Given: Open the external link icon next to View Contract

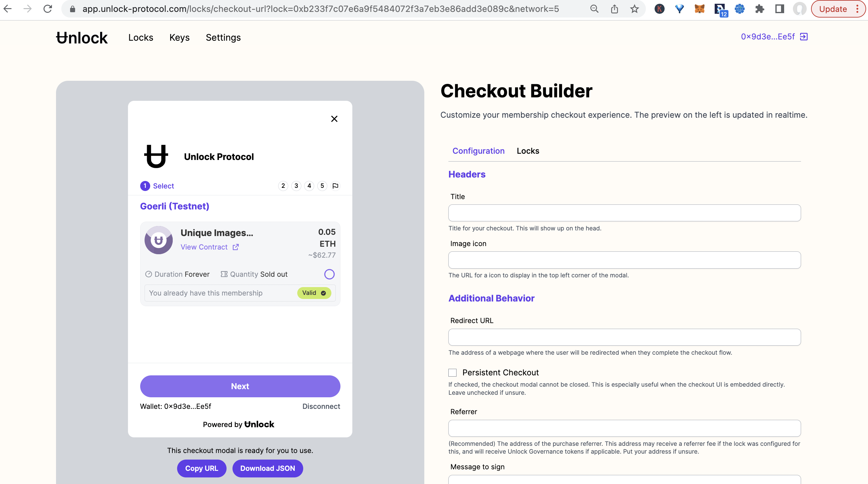Looking at the screenshot, I should point(235,247).
